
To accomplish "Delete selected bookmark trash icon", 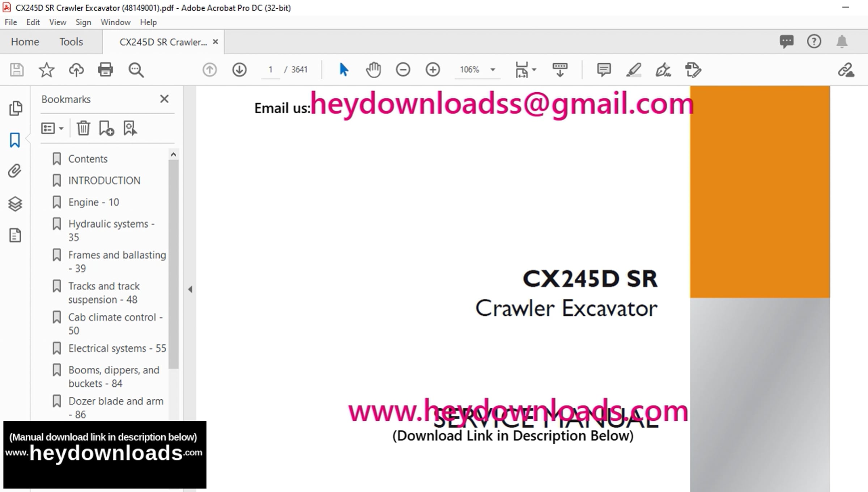I will (x=83, y=128).
